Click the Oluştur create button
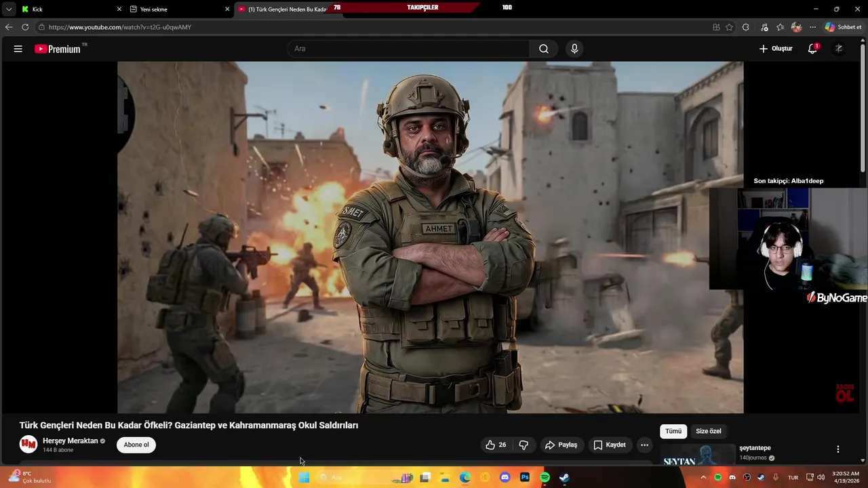 tap(776, 49)
